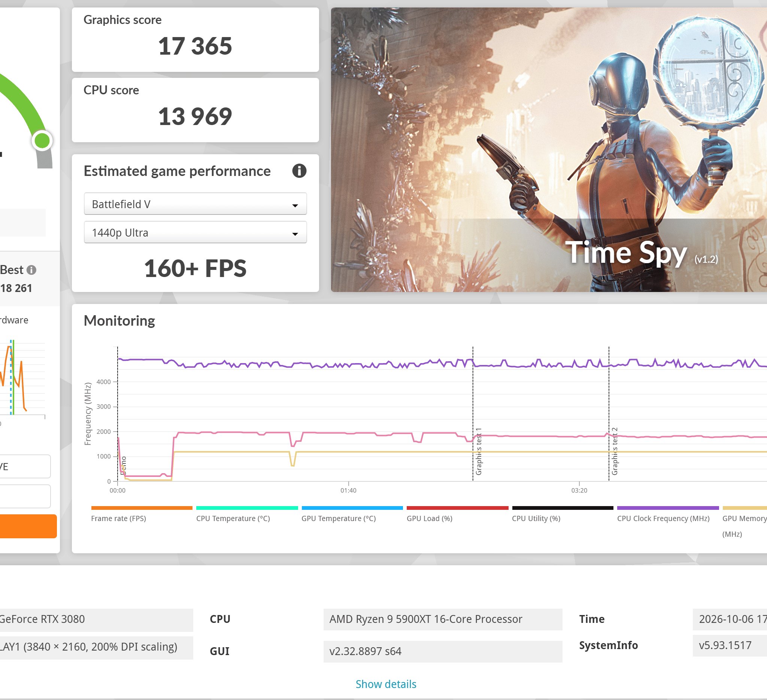Image resolution: width=767 pixels, height=700 pixels.
Task: Toggle GPU Temperature legend swatch
Action: coord(352,508)
